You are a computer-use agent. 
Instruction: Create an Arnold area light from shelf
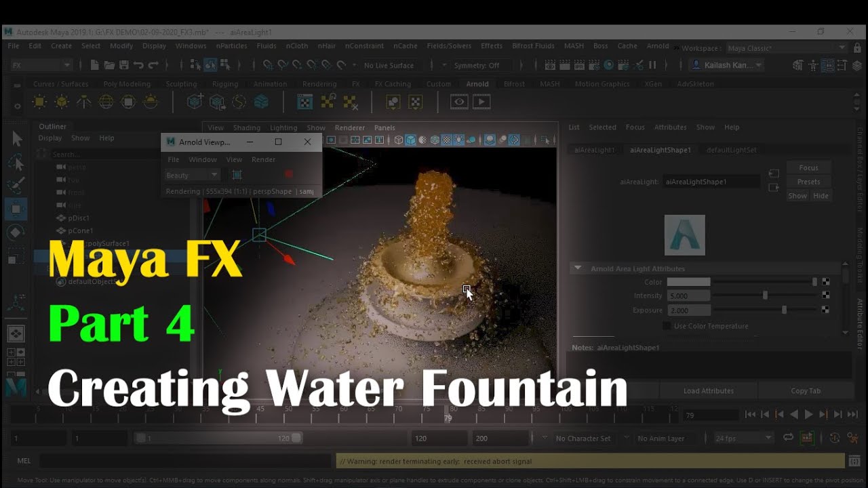[x=39, y=102]
